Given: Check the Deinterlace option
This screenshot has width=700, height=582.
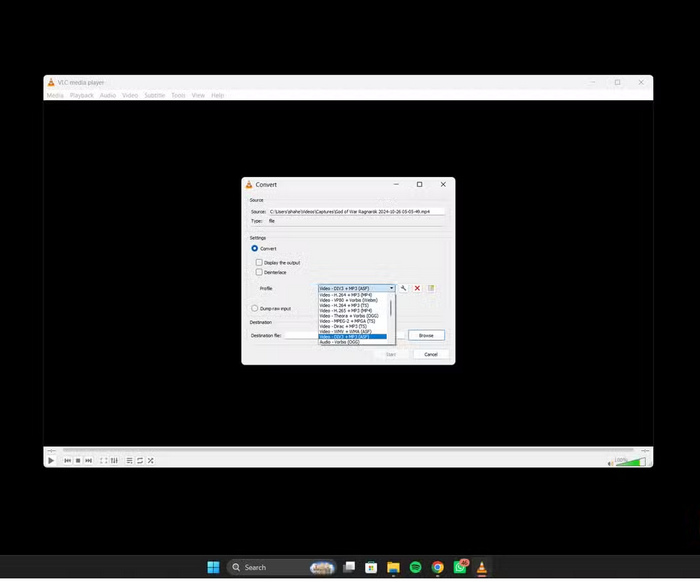Looking at the screenshot, I should [x=259, y=272].
